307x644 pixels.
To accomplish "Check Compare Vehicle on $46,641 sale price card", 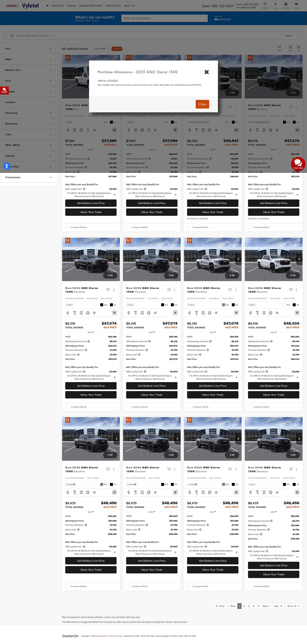I will 189,227.
